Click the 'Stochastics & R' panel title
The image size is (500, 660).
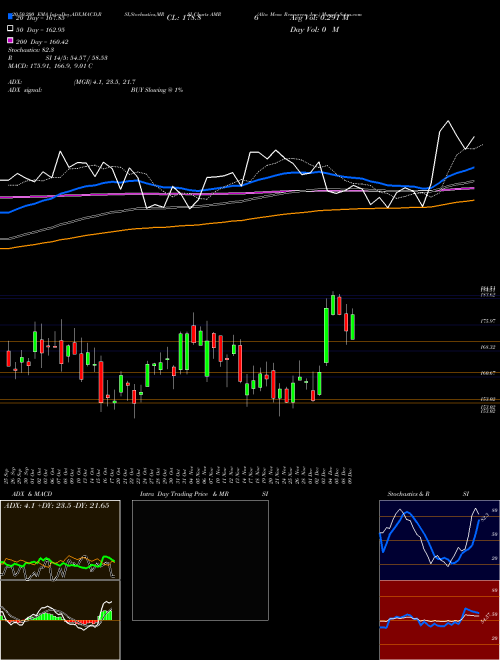point(408,494)
